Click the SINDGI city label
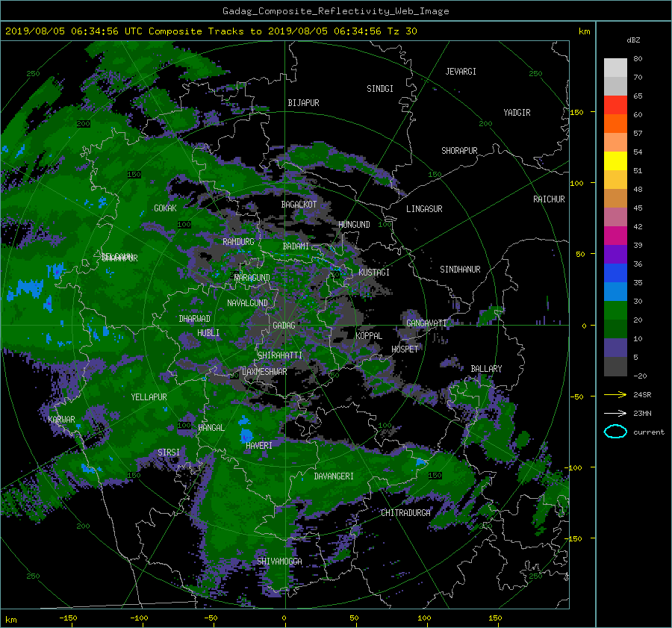Viewport: 672px width, 628px height. 380,89
